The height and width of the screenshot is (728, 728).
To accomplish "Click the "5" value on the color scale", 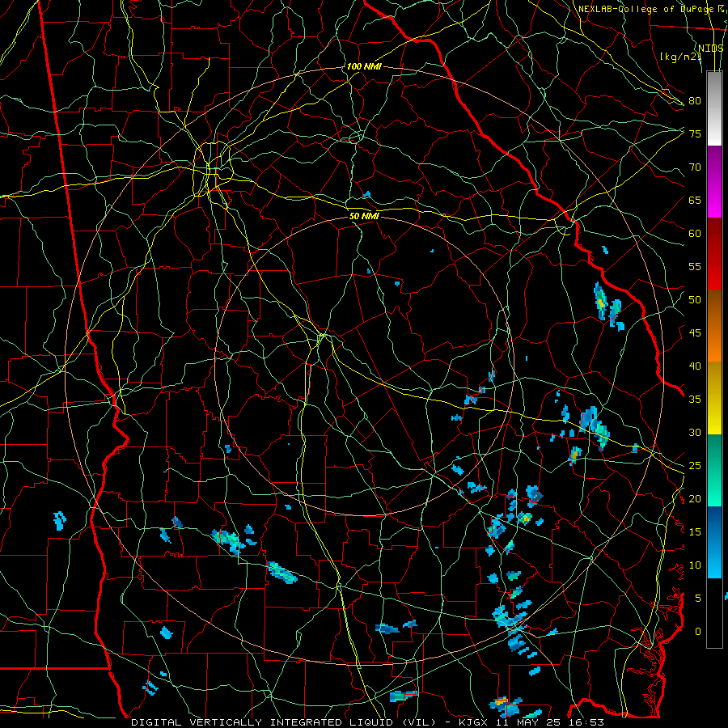I will click(x=698, y=598).
